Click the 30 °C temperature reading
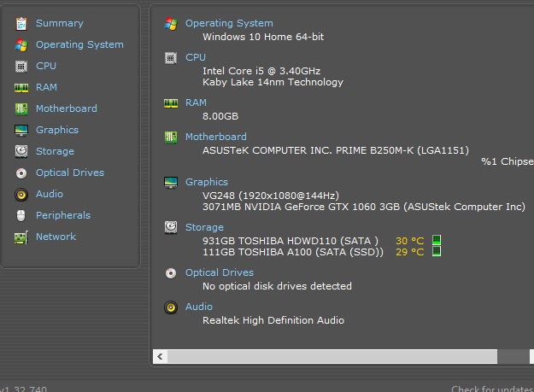The height and width of the screenshot is (392, 534). [410, 241]
